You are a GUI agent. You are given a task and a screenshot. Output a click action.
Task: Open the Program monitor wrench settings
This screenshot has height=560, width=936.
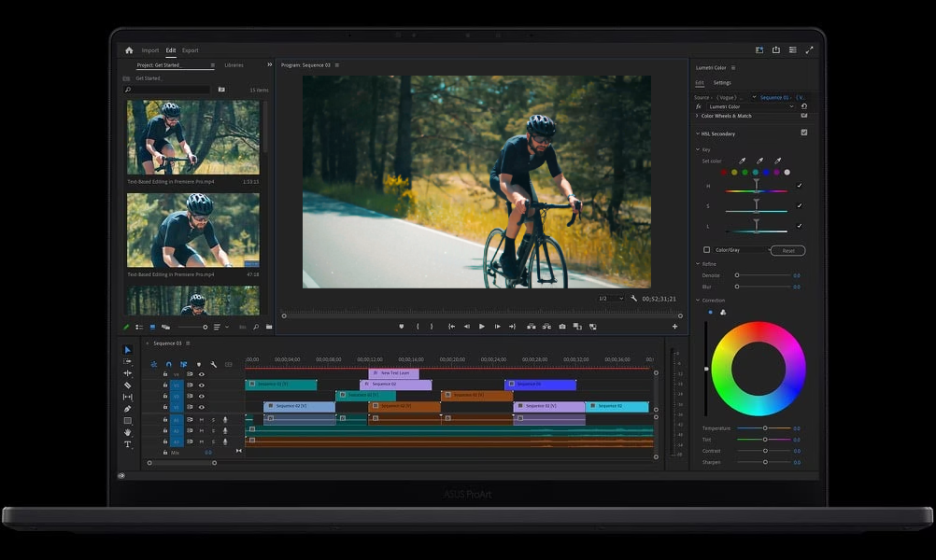(x=634, y=299)
